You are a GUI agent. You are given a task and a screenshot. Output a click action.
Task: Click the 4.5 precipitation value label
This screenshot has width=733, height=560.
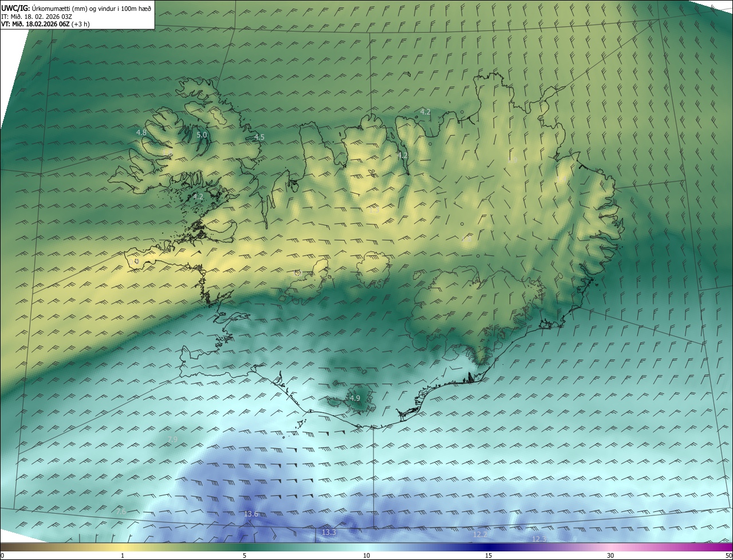(259, 137)
